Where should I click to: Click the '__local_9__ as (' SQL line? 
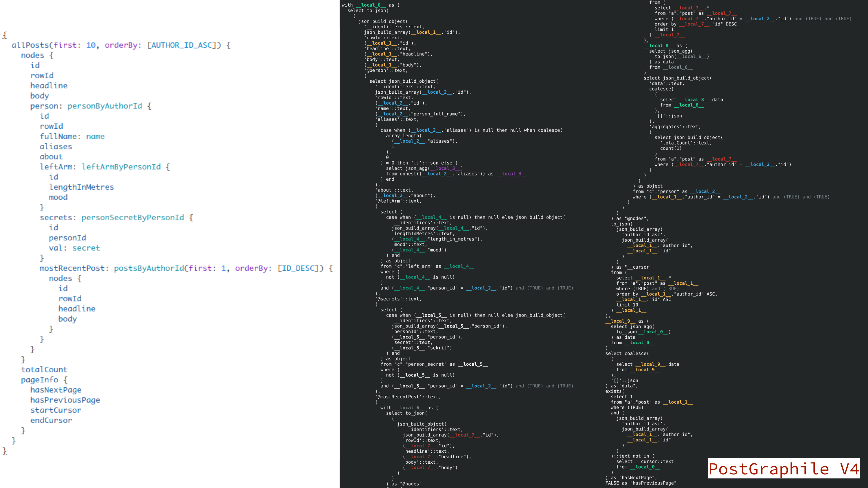tap(627, 321)
